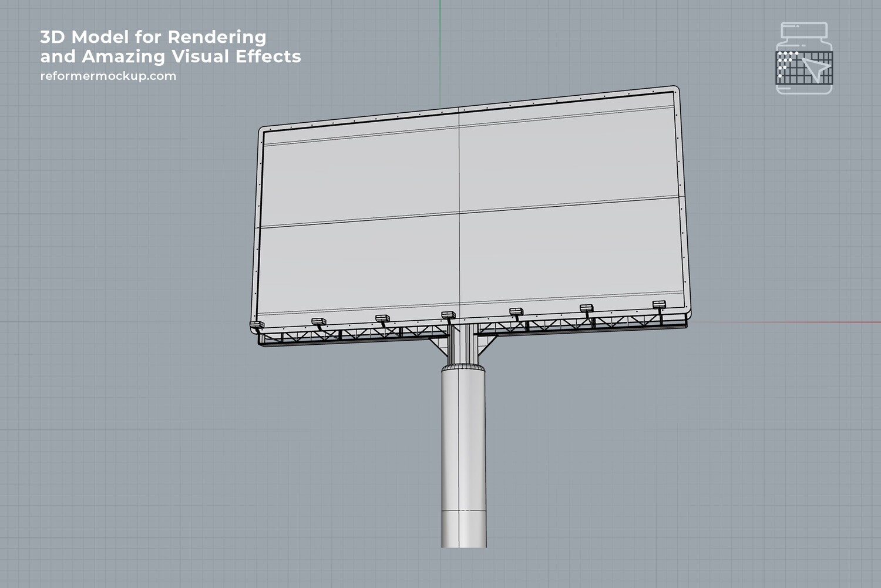Open the reformermockup.com link
This screenshot has width=881, height=588.
tap(107, 75)
